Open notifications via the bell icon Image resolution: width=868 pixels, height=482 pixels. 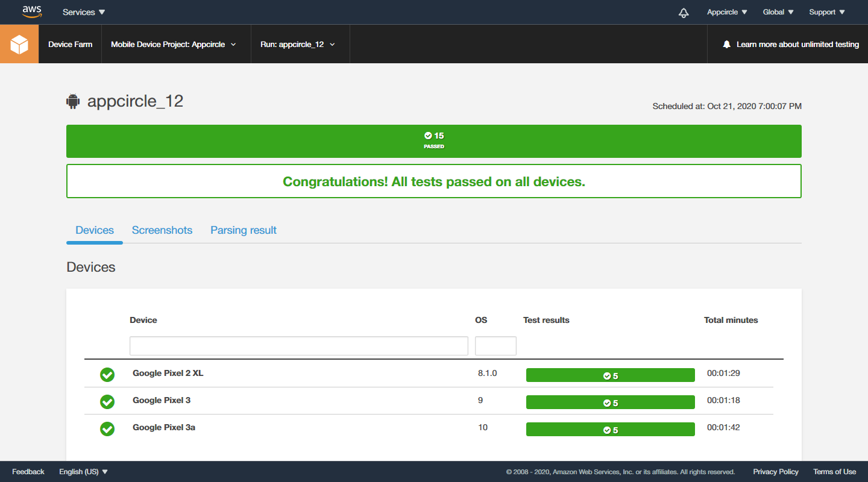(x=684, y=12)
